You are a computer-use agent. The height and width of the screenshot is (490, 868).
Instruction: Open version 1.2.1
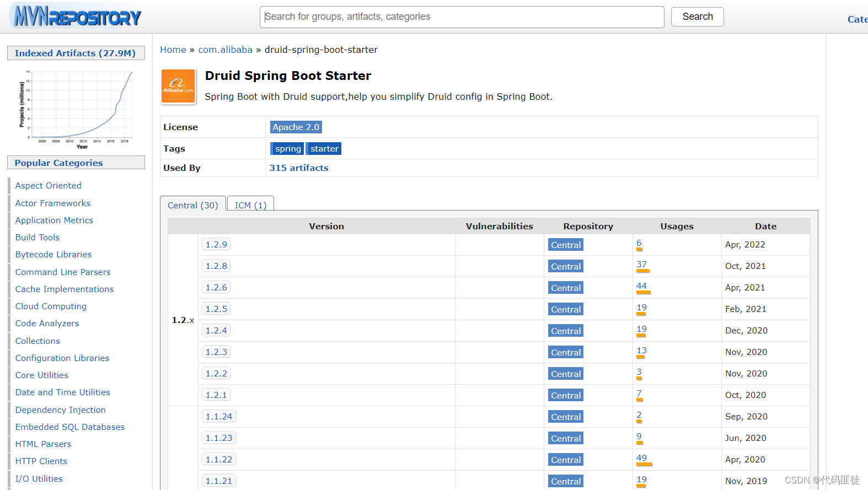[x=216, y=395]
